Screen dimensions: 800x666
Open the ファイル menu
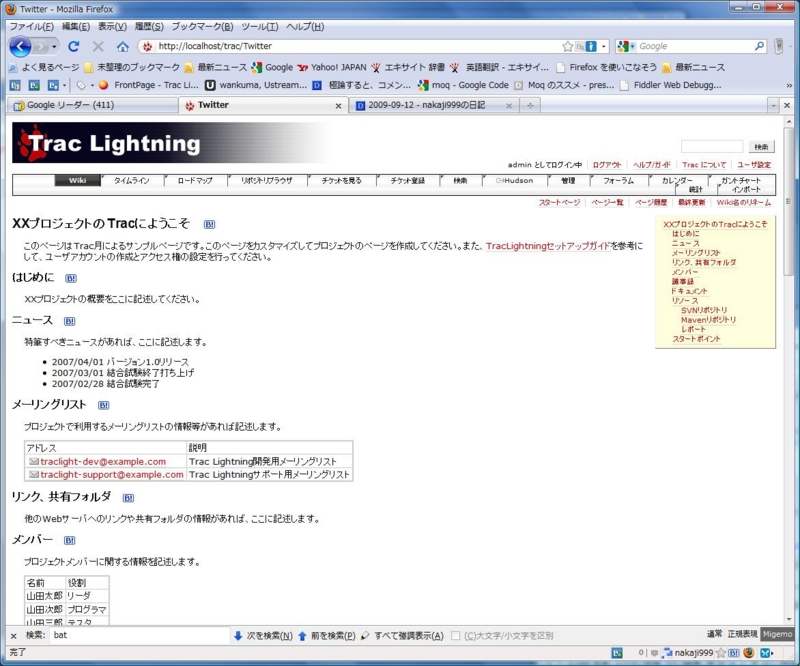(x=32, y=27)
